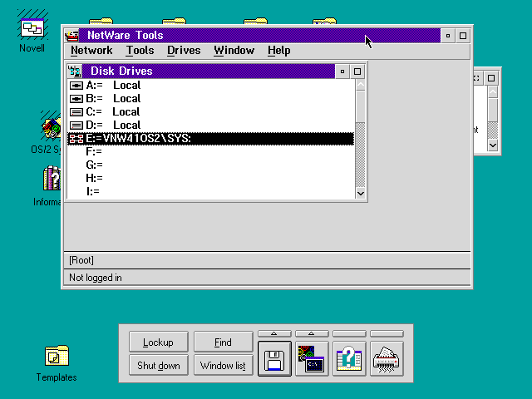The width and height of the screenshot is (532, 399).
Task: Select the B: floppy drive icon
Action: click(x=76, y=99)
